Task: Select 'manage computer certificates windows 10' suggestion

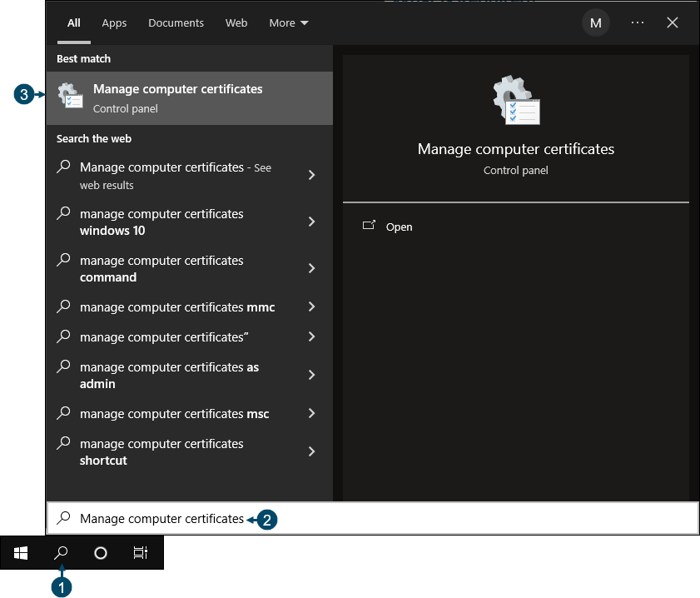Action: click(190, 222)
